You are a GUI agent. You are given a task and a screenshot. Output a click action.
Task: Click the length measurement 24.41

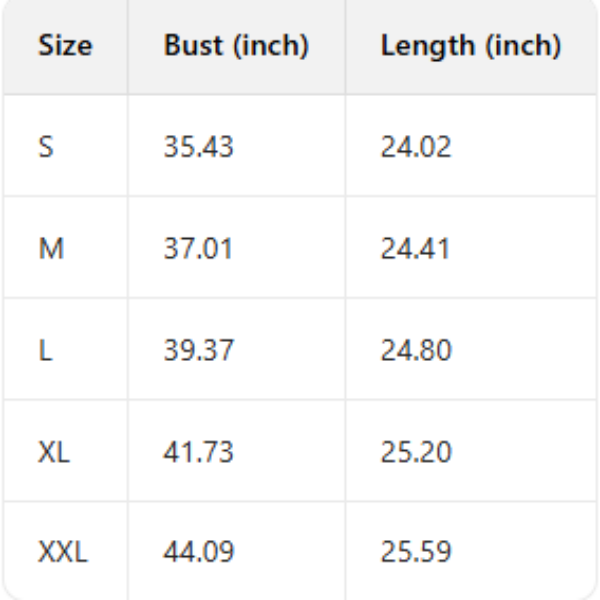415,248
